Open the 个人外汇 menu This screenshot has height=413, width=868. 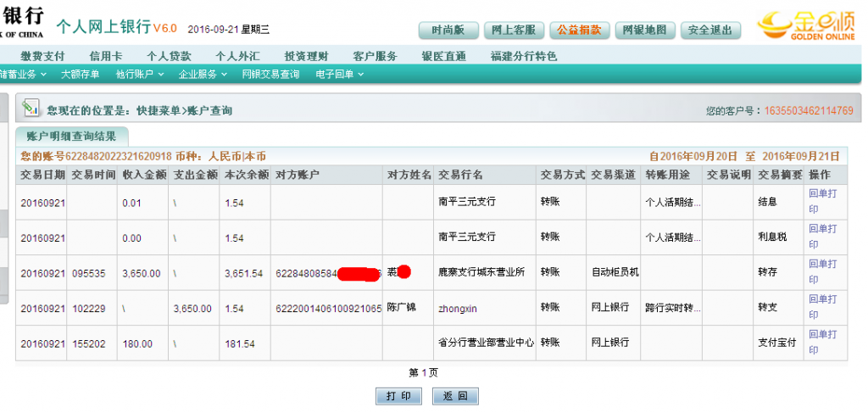tap(237, 56)
